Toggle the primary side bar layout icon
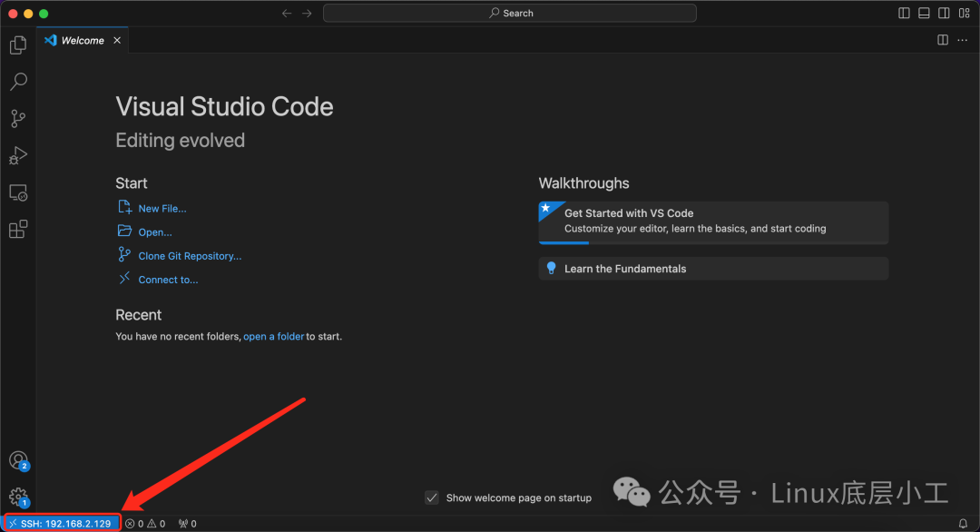The width and height of the screenshot is (980, 532). pyautogui.click(x=904, y=13)
